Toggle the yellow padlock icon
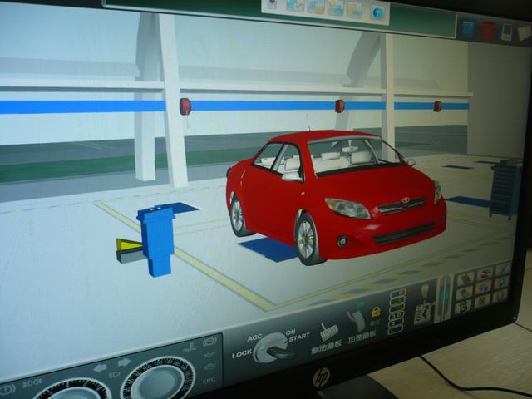532x399 pixels. tap(376, 313)
